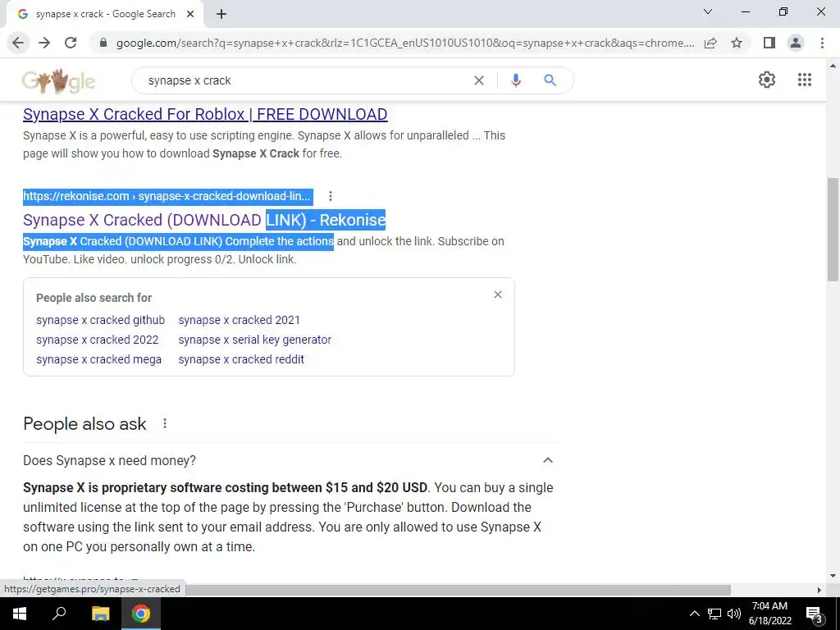This screenshot has height=630, width=840.
Task: Open the Chrome profile avatar
Action: point(796,43)
